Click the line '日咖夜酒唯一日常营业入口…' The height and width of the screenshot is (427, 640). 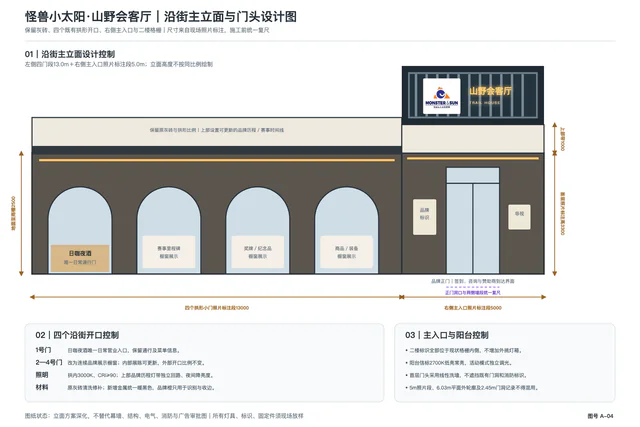click(x=124, y=350)
